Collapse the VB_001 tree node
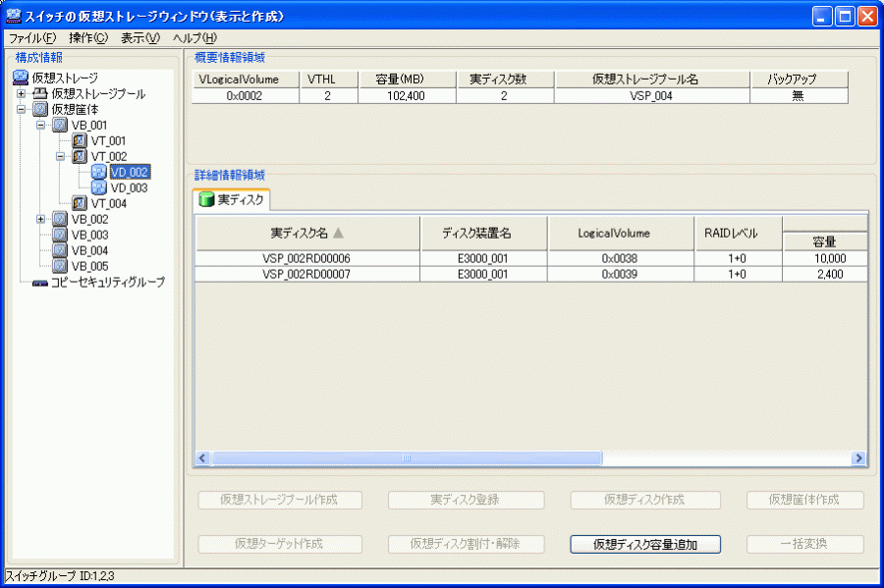Screen dimensions: 884x588 40,125
